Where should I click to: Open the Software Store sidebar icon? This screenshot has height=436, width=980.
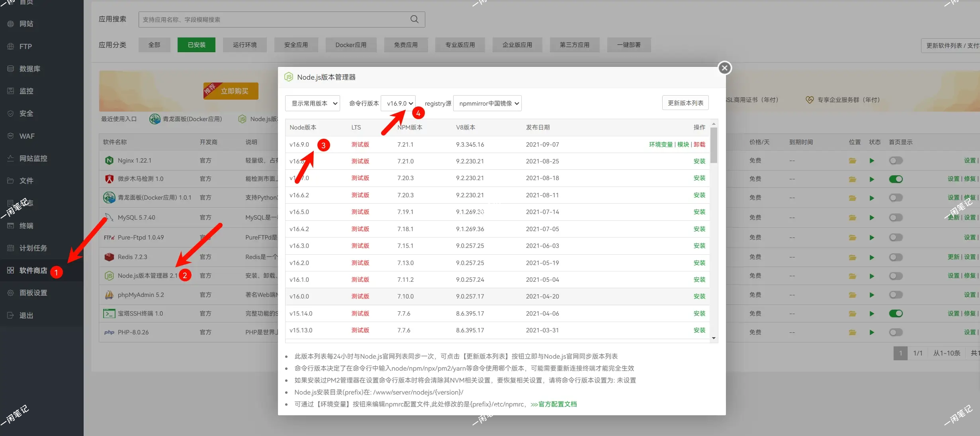click(11, 270)
